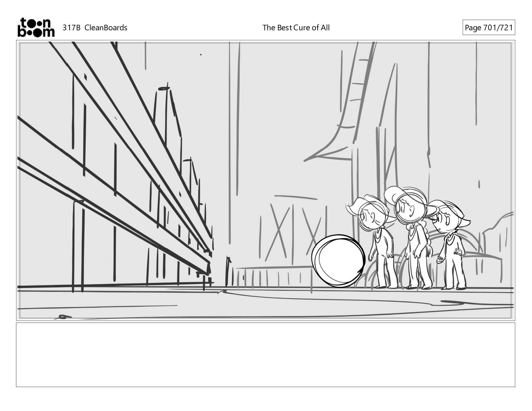
Task: Click the empty notes box below the panel
Action: tap(266, 355)
